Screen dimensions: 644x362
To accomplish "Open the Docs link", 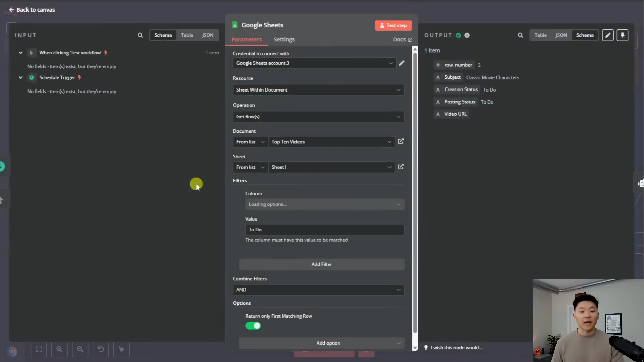I will click(402, 39).
